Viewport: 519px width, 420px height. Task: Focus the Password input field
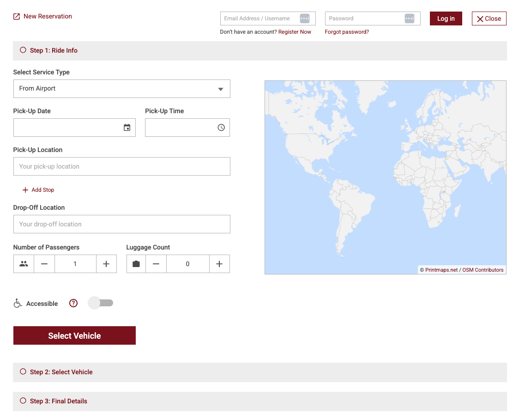coord(373,18)
